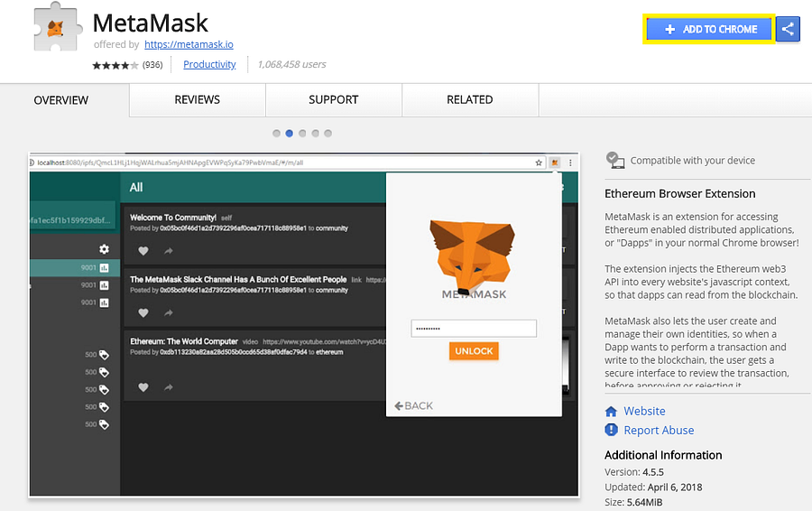The height and width of the screenshot is (511, 812).
Task: Share the MetaMask Slack Channel post
Action: click(x=169, y=312)
